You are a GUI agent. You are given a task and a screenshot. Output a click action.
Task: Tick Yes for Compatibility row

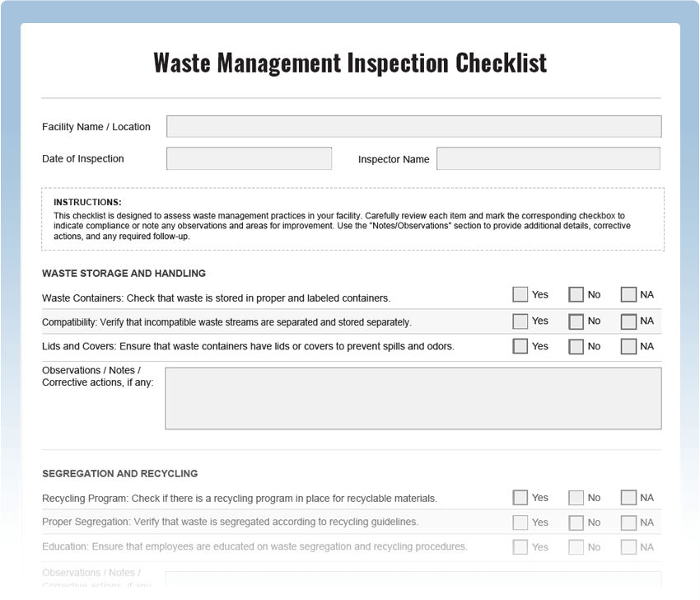click(x=520, y=321)
